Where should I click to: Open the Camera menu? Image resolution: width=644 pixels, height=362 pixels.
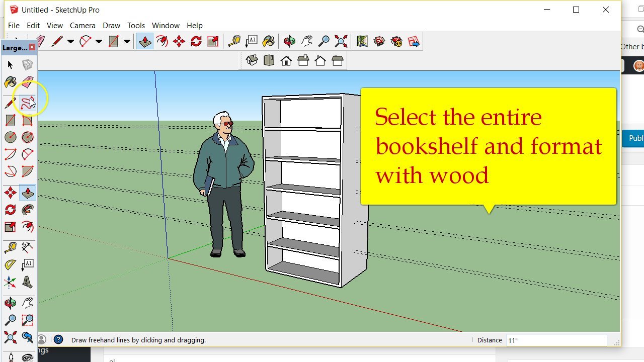pyautogui.click(x=83, y=26)
